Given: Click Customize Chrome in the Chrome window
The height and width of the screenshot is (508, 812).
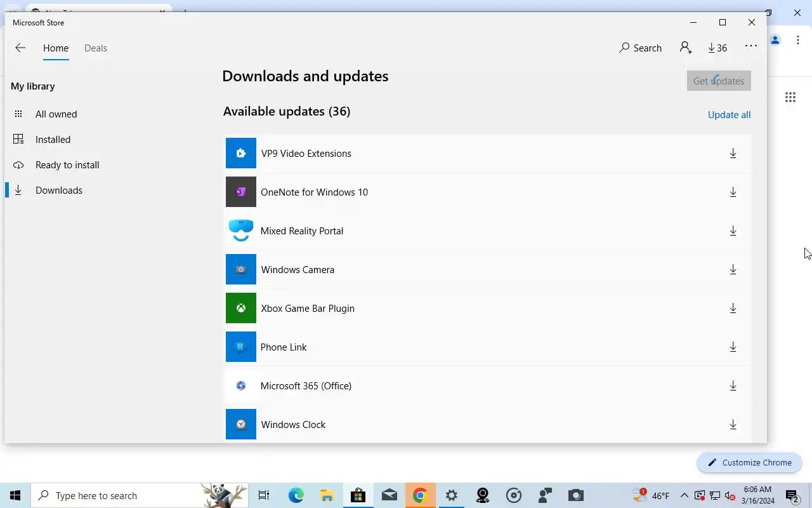Looking at the screenshot, I should coord(749,462).
